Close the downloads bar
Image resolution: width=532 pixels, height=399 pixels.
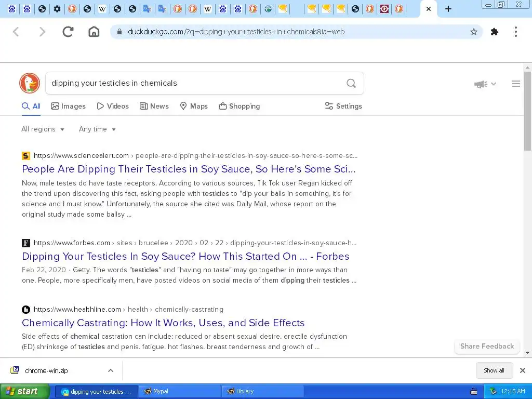tap(523, 370)
